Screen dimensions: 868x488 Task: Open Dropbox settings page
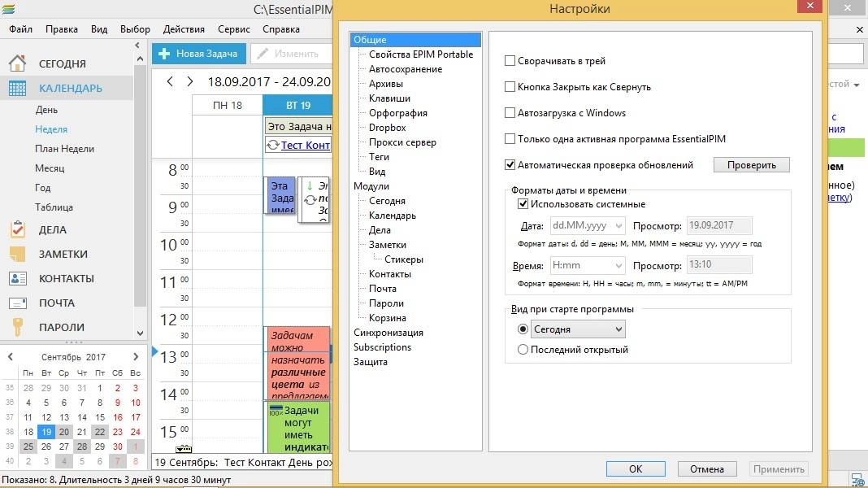(x=388, y=128)
